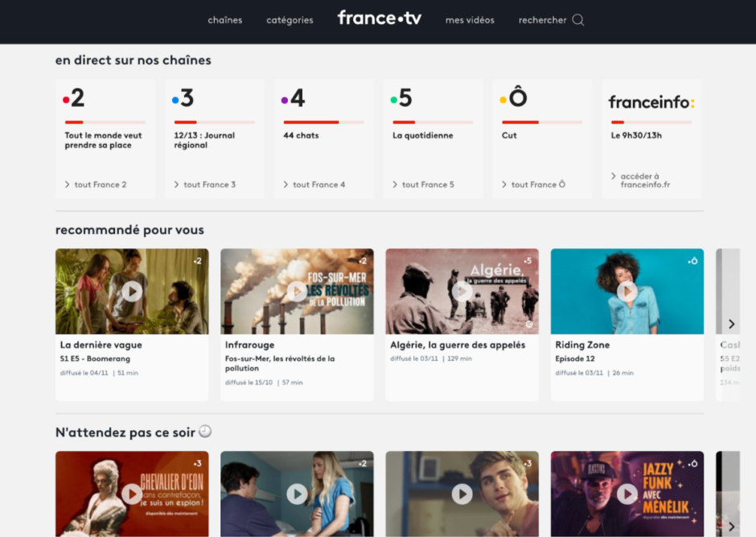Click La dernière vague title

101,345
